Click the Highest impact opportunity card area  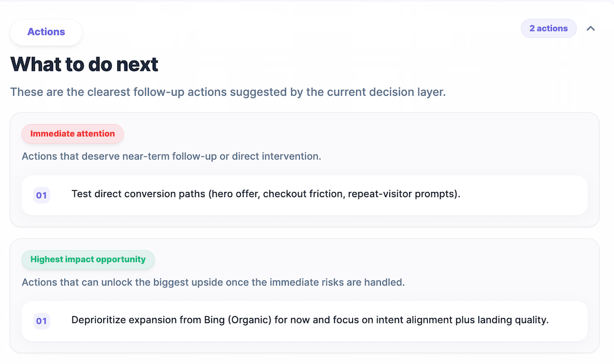click(x=305, y=295)
